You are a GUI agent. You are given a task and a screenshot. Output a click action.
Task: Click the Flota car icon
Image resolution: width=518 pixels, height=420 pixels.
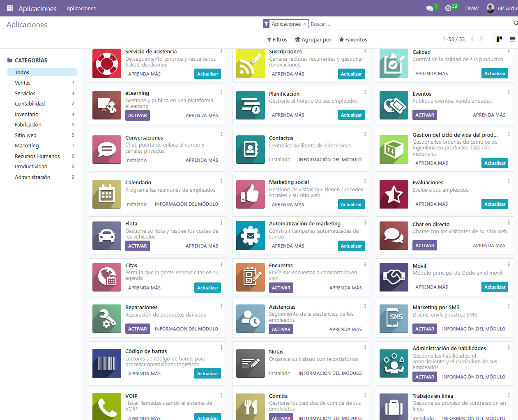point(107,236)
